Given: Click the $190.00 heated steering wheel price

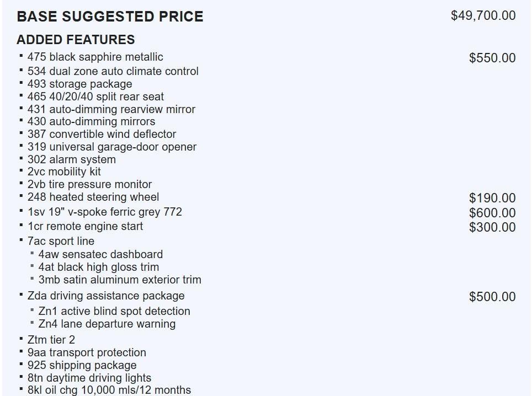Looking at the screenshot, I should coord(492,198).
